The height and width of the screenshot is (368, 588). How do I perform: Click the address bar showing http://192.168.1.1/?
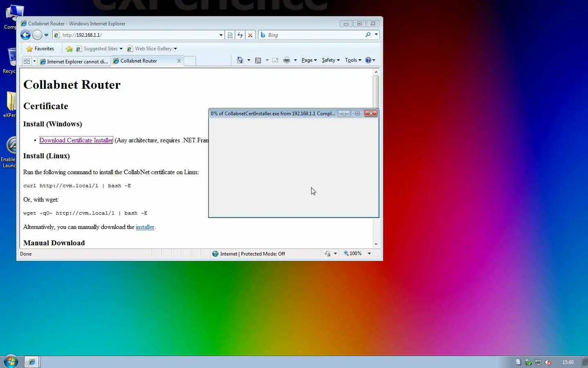pyautogui.click(x=139, y=35)
